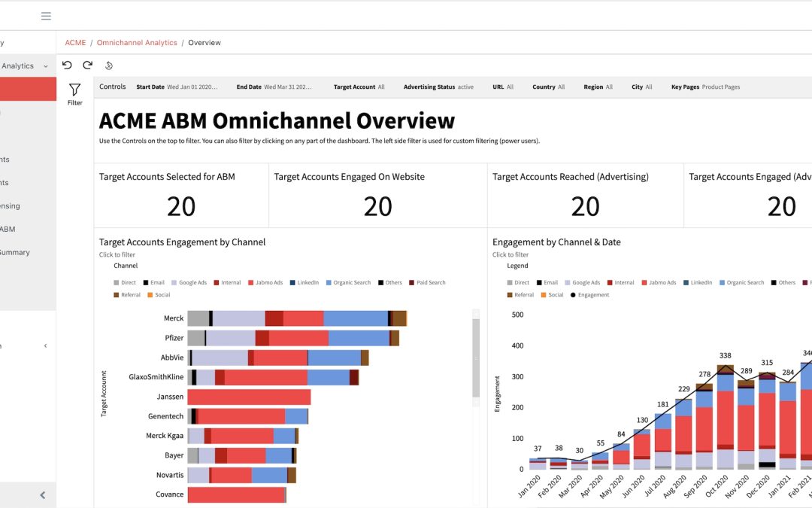The height and width of the screenshot is (508, 812).
Task: Click the Covance red bar
Action: [x=236, y=495]
